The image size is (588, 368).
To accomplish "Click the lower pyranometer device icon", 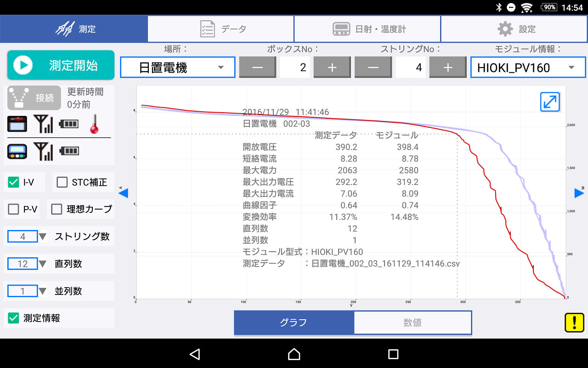I will pos(17,151).
